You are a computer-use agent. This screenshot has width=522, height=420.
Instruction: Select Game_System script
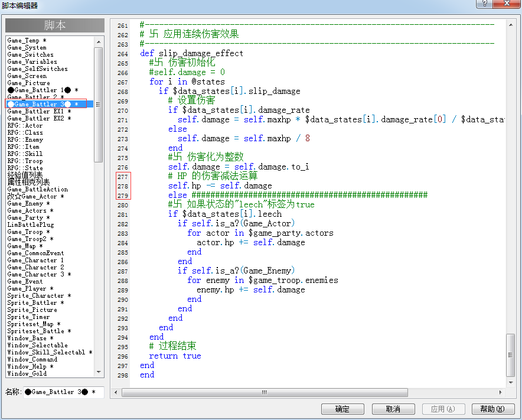pos(27,48)
